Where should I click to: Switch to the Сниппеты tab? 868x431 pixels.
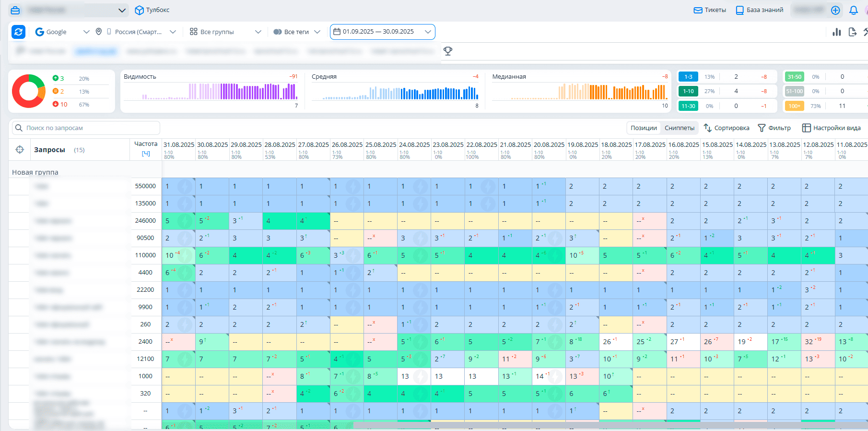click(679, 128)
